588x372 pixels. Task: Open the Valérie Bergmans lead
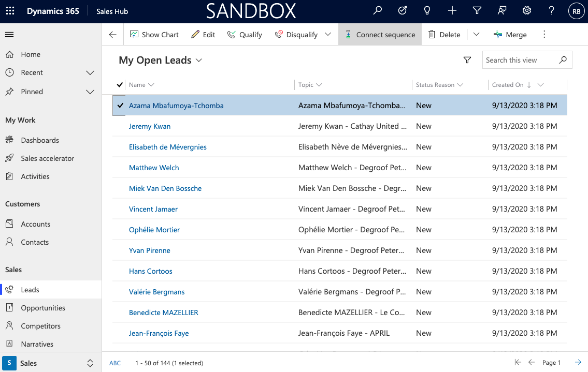[x=157, y=292]
